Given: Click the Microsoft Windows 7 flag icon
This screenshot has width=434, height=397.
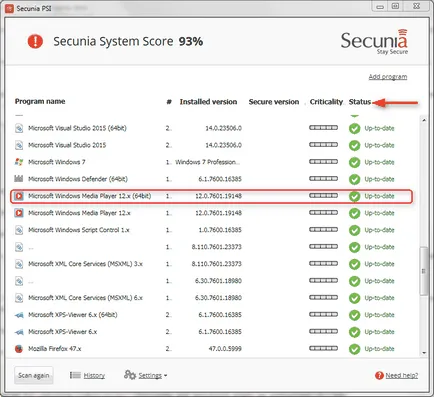Looking at the screenshot, I should [19, 162].
